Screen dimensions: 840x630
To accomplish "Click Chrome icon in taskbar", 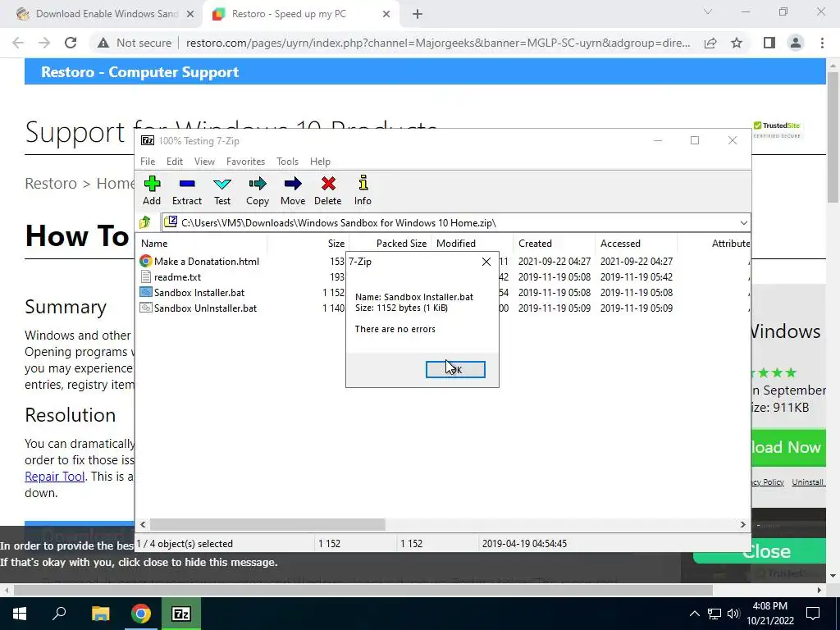I will (141, 614).
